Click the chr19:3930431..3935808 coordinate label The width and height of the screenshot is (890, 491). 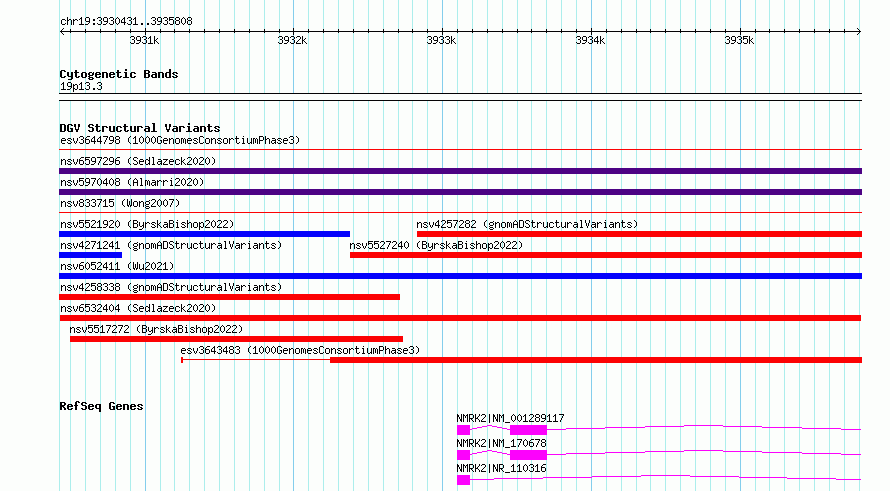[x=126, y=22]
